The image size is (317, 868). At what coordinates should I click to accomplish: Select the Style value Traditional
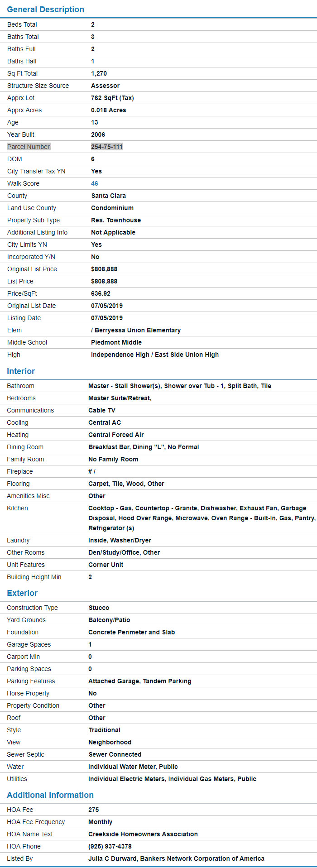[x=105, y=730]
